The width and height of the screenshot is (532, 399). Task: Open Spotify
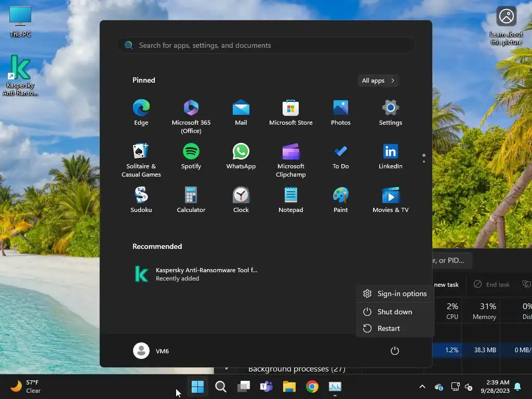pos(191,156)
